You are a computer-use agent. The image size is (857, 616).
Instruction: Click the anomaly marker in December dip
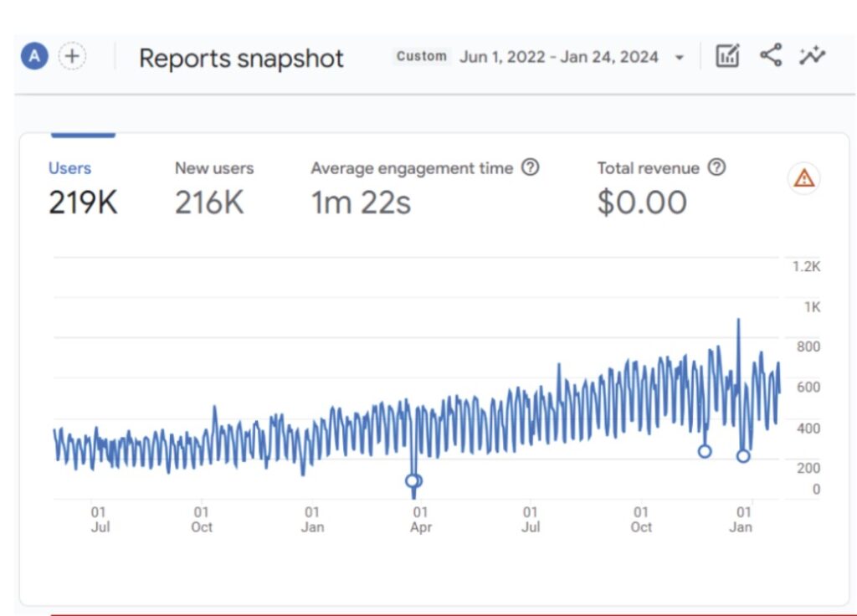pyautogui.click(x=705, y=451)
